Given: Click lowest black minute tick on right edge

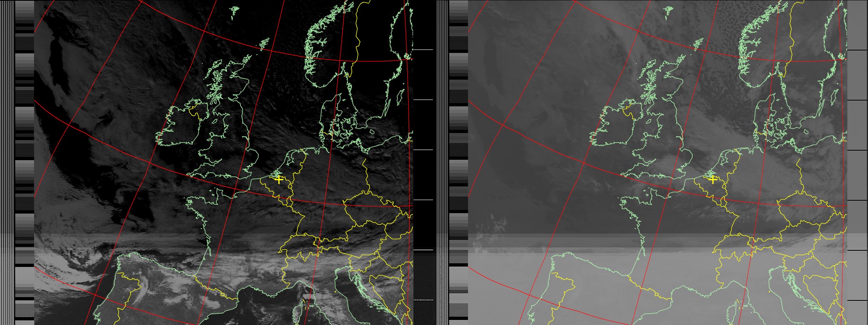Looking at the screenshot, I should (x=857, y=300).
